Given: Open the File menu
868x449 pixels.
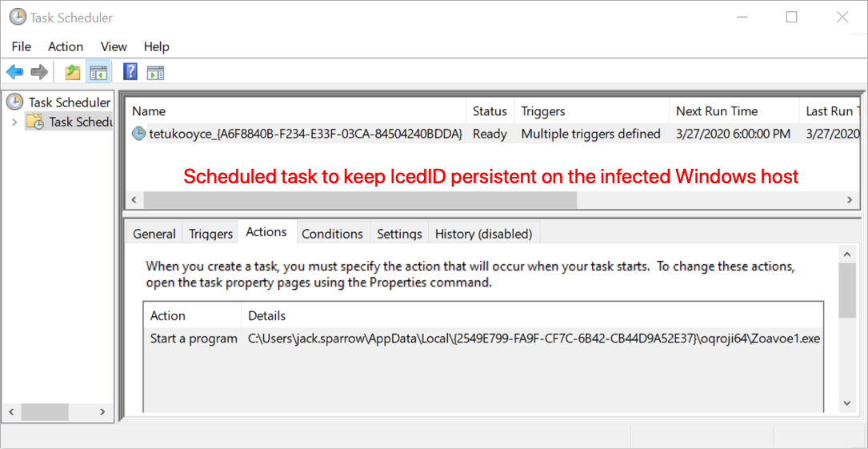Looking at the screenshot, I should 21,46.
